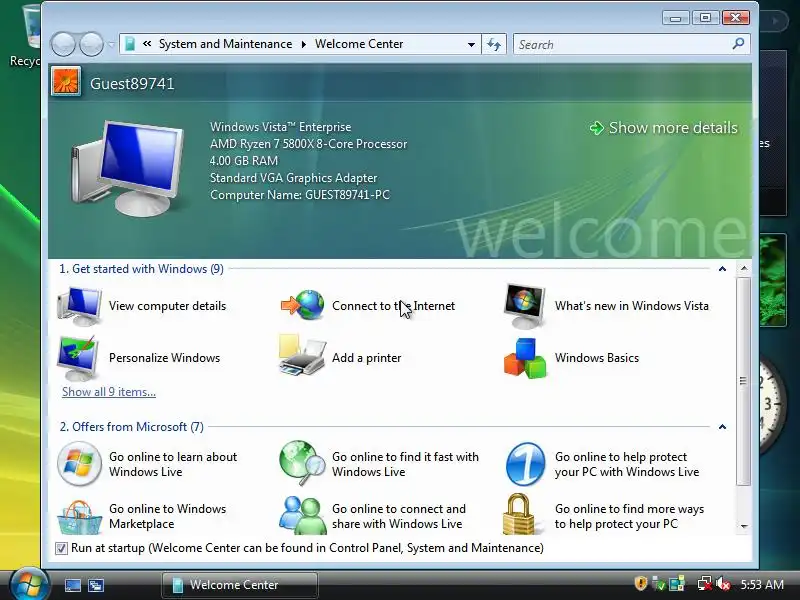Click Show all 9 items link

tap(109, 392)
